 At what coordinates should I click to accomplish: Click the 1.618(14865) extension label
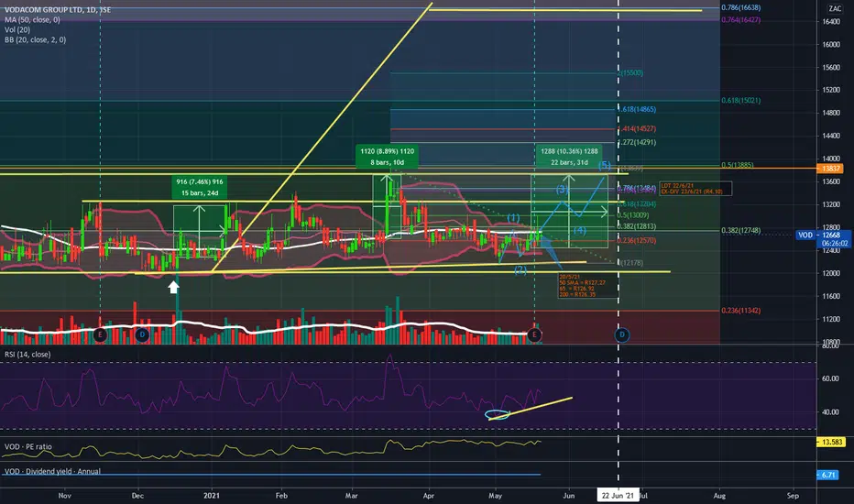(637, 109)
